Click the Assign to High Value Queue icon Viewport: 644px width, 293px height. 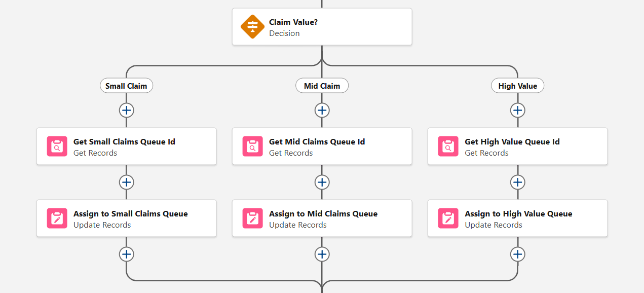click(448, 218)
